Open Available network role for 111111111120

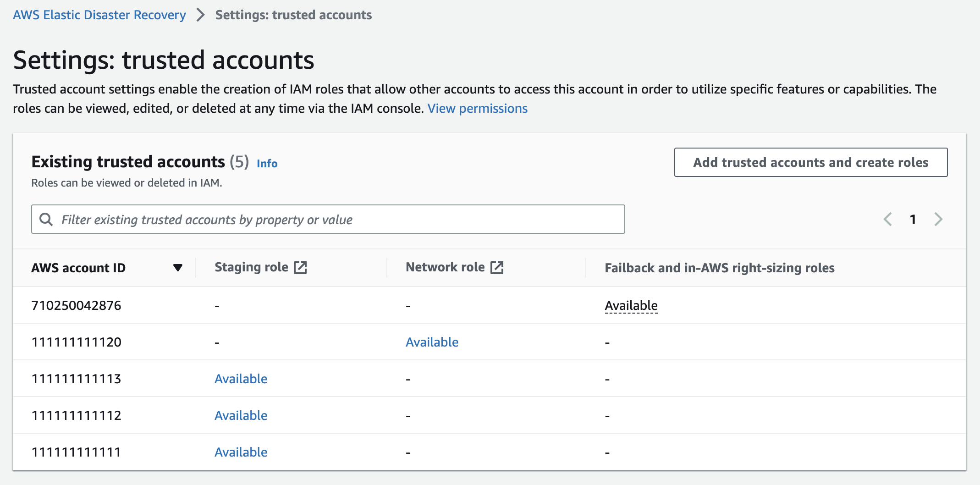[432, 342]
